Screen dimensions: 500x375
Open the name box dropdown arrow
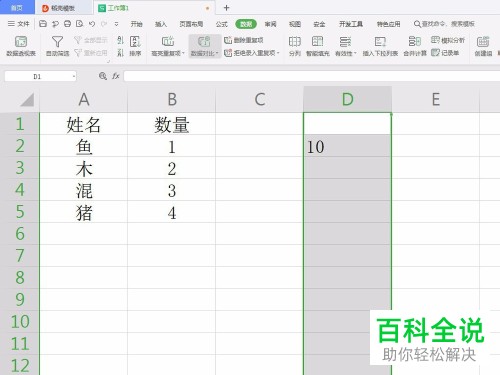pos(74,76)
